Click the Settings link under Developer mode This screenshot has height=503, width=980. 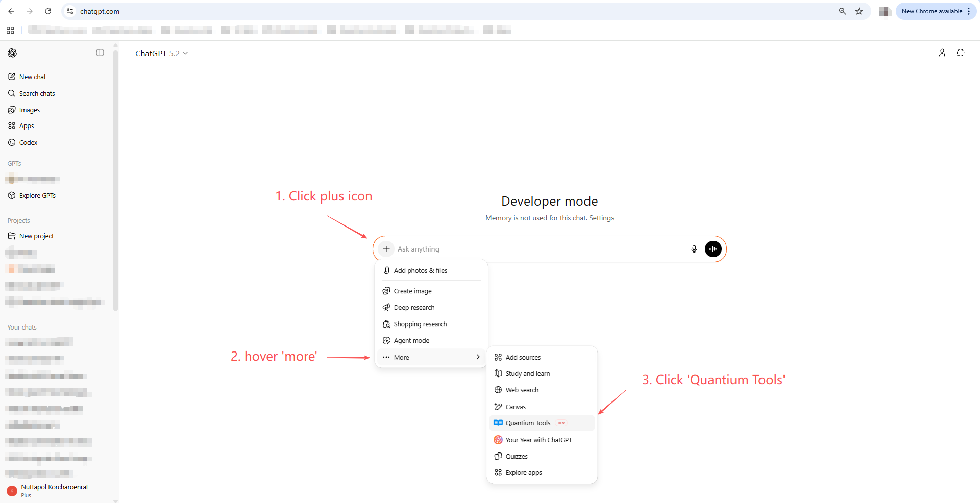601,218
